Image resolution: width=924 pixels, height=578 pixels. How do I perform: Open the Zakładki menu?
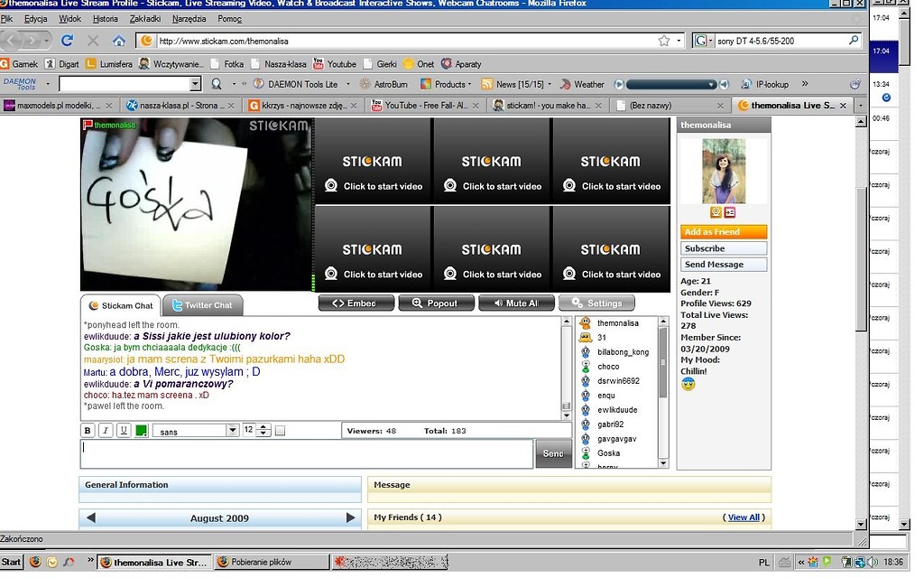pyautogui.click(x=145, y=19)
